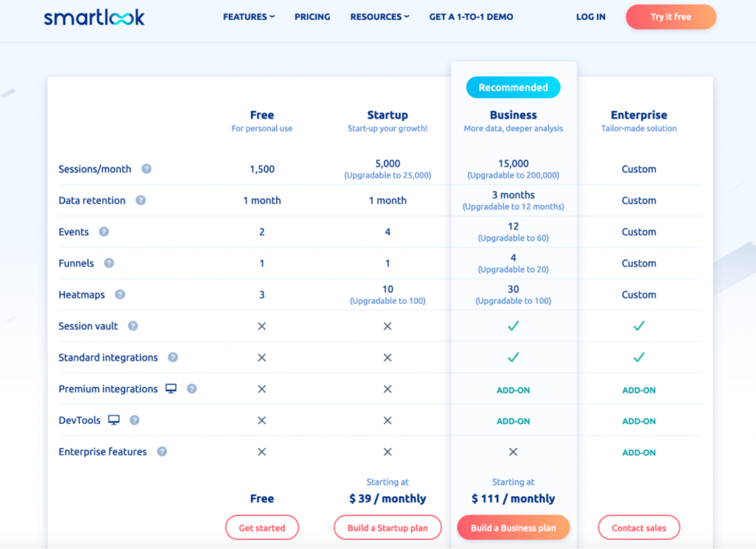Screen dimensions: 756x549
Task: Click the Sessions/month row label
Action: tap(95, 169)
